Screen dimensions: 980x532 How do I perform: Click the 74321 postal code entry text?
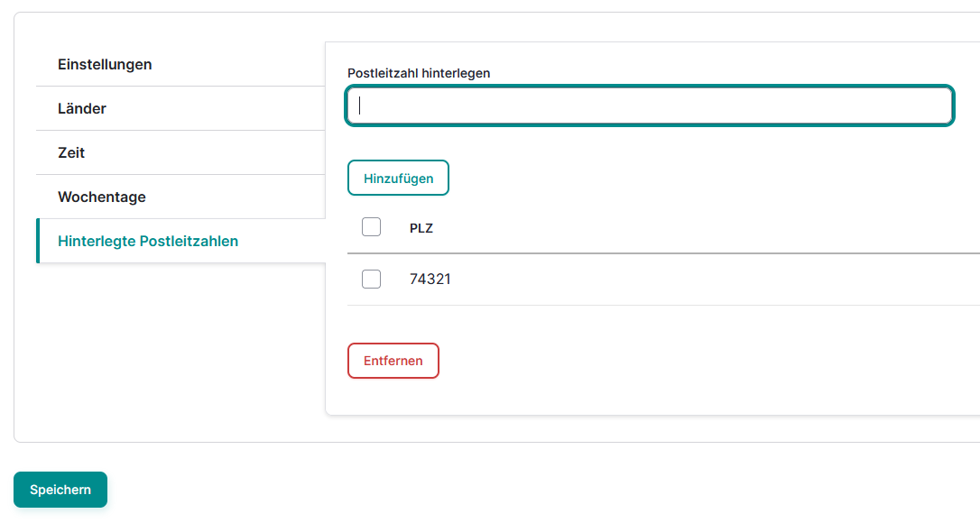point(430,280)
